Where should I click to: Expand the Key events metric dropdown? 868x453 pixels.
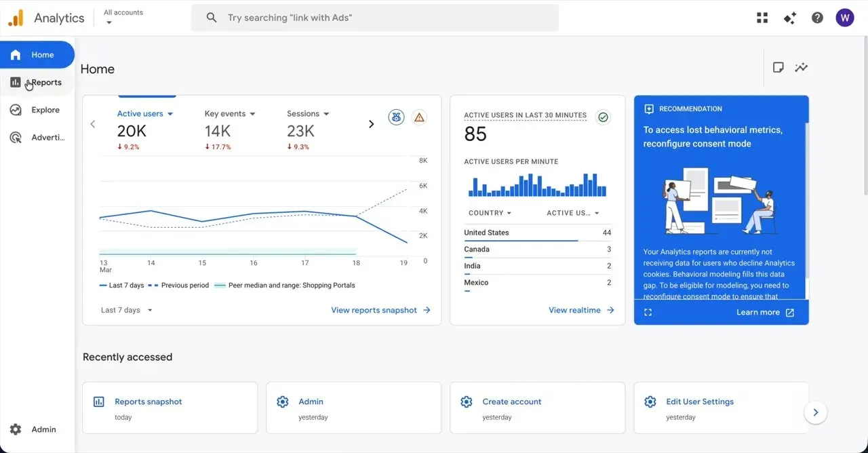pos(230,114)
